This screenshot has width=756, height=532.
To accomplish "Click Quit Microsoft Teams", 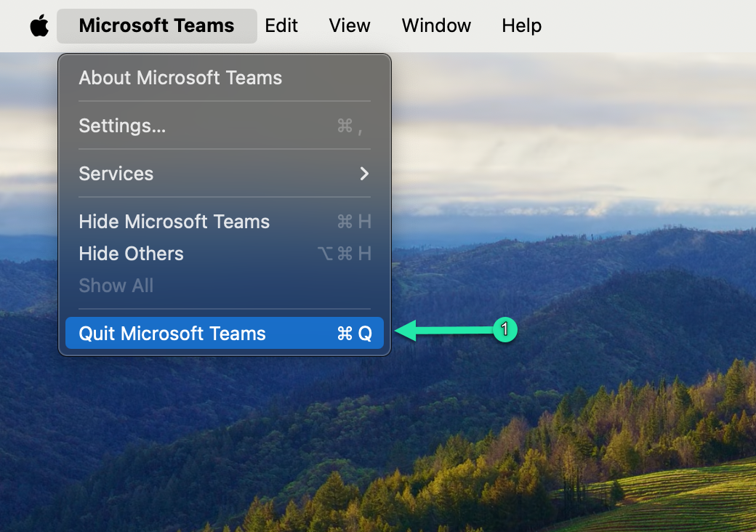I will [x=225, y=333].
